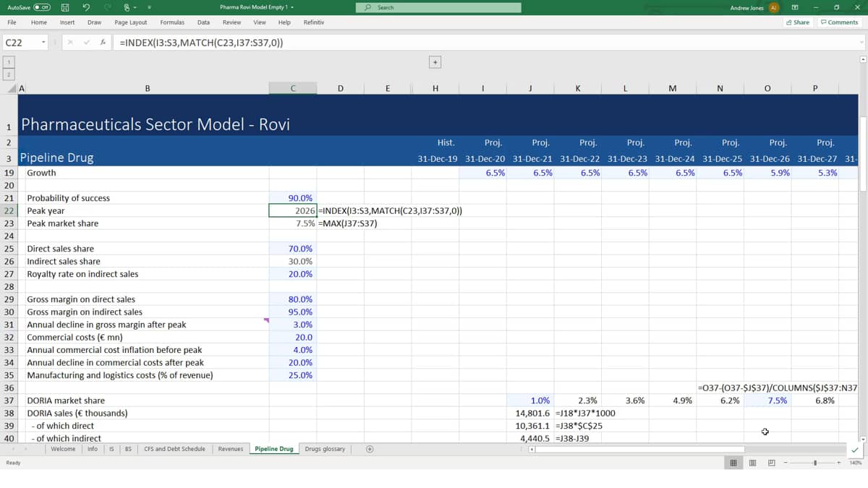868x488 pixels.
Task: Switch to the Home ribbon tab
Action: (39, 22)
